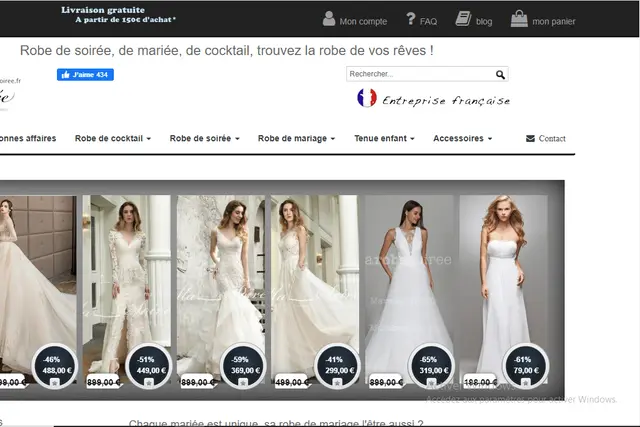Screen dimensions: 640x427
Task: Click the search magnifier icon
Action: point(500,74)
